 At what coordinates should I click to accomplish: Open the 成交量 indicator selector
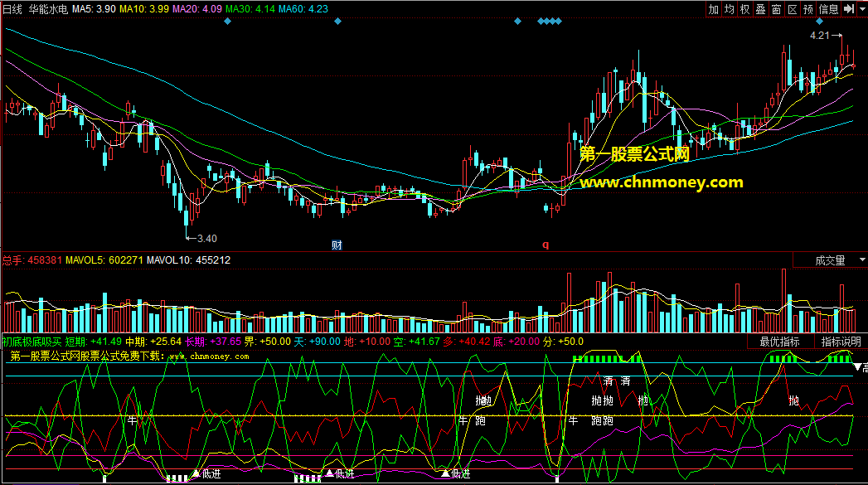click(x=830, y=260)
